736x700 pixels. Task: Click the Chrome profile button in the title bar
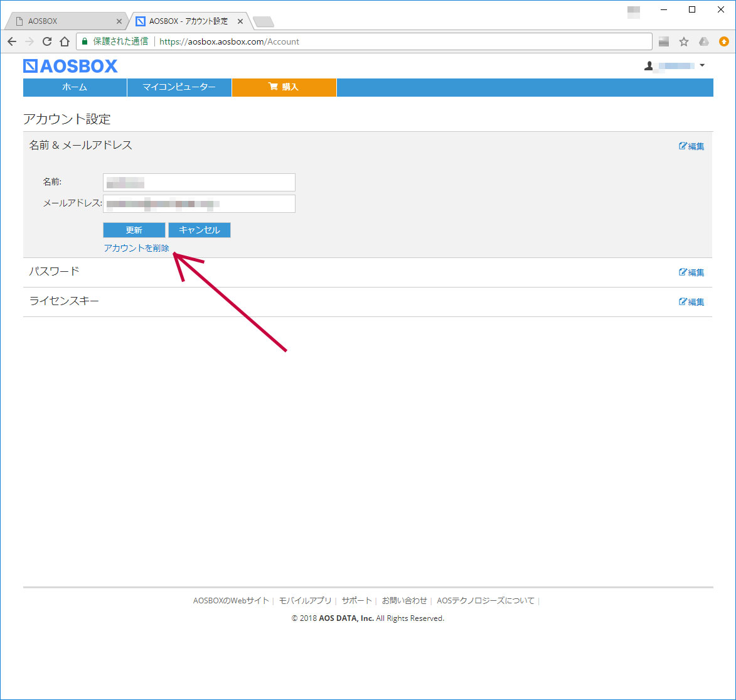click(x=634, y=12)
